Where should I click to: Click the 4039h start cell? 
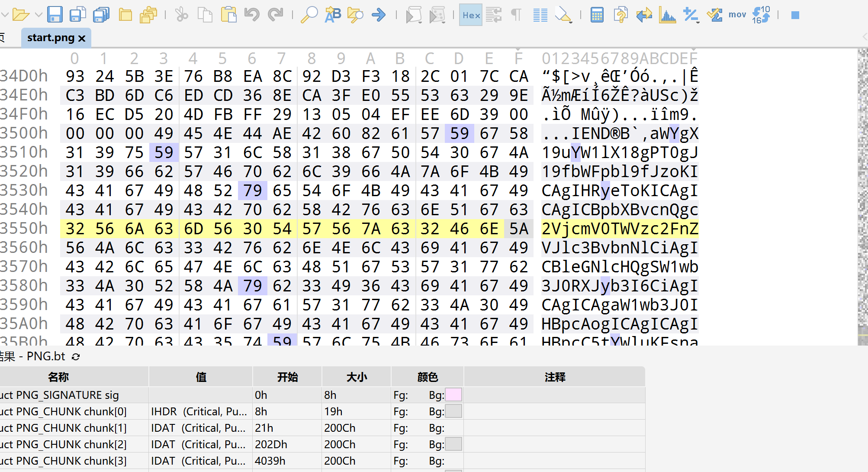point(287,461)
